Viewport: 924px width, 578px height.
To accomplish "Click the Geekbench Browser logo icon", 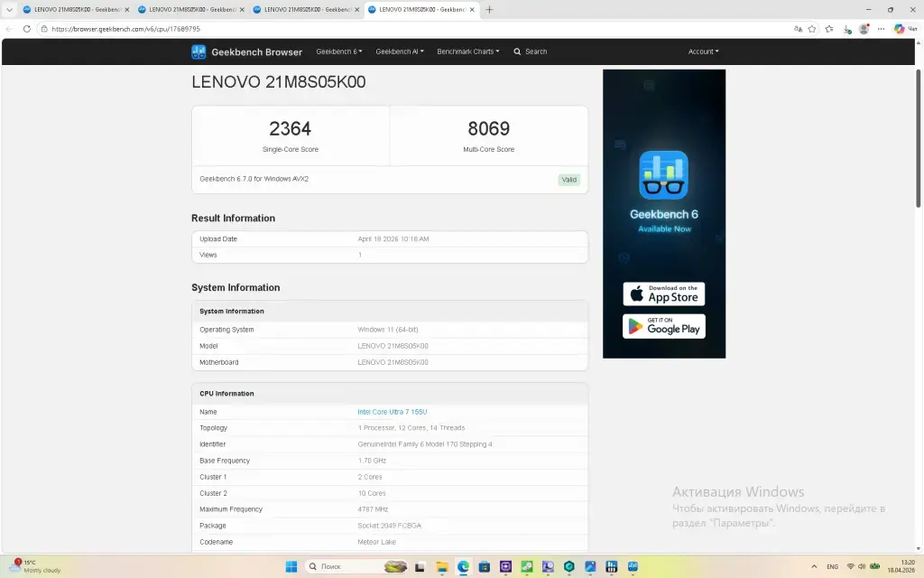I will coord(199,51).
